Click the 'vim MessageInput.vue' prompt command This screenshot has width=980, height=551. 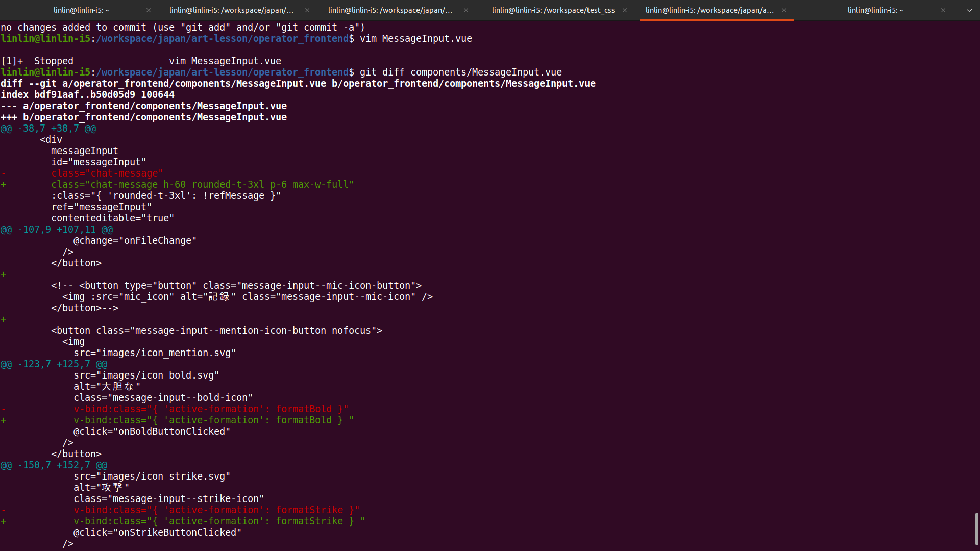pos(415,39)
